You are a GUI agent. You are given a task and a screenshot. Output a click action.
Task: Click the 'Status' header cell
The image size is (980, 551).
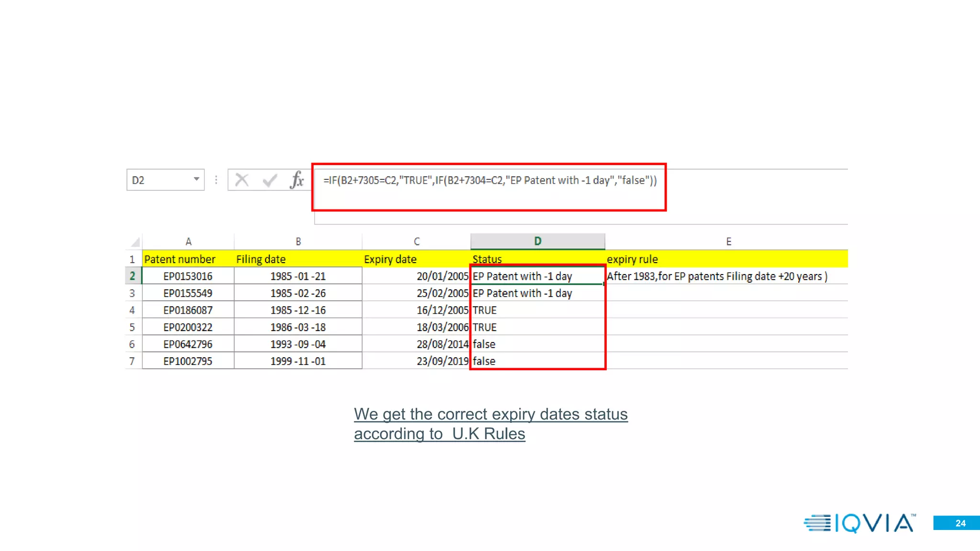(538, 259)
